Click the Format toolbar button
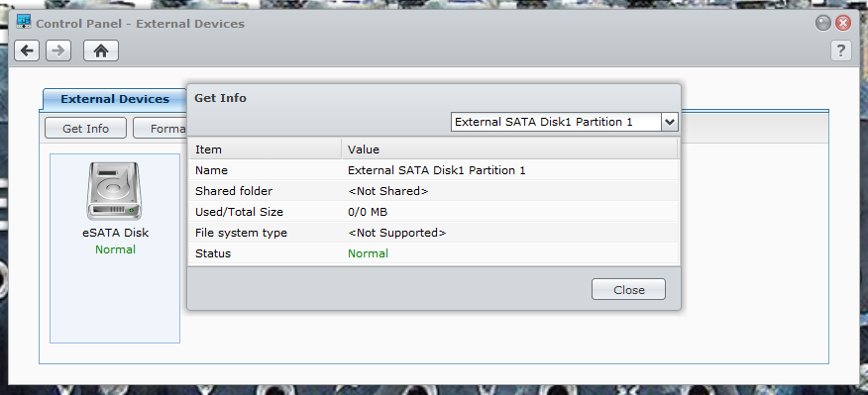Screen dimensions: 868x395 click(161, 129)
